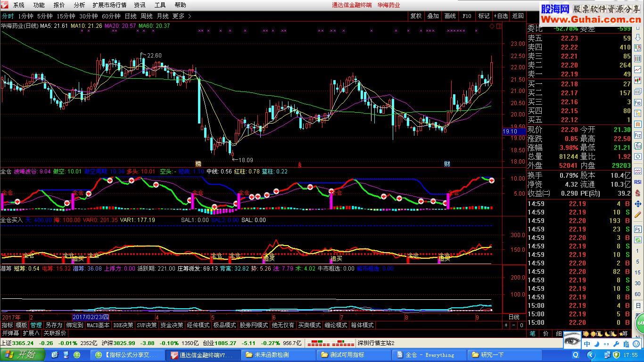Click the F10 icon in right sidebar
This screenshot has height=362, width=644.
(x=637, y=103)
